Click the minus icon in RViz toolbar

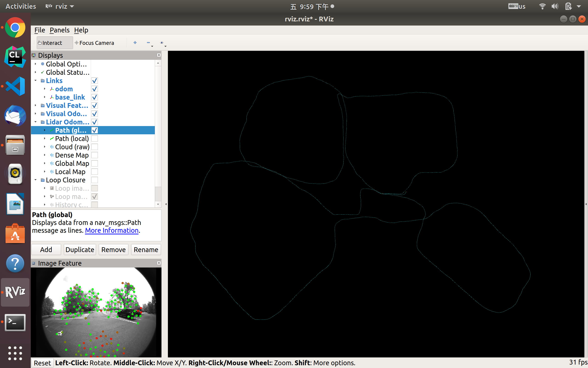tap(148, 43)
